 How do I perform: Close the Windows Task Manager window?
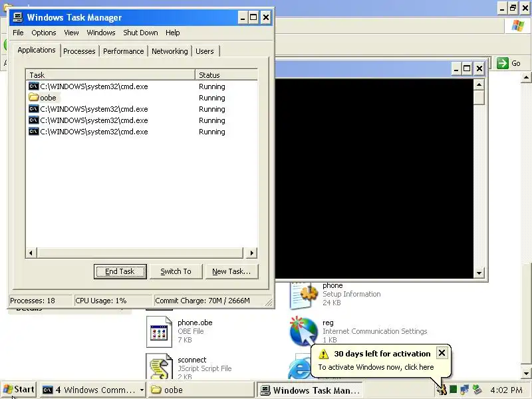pyautogui.click(x=265, y=17)
